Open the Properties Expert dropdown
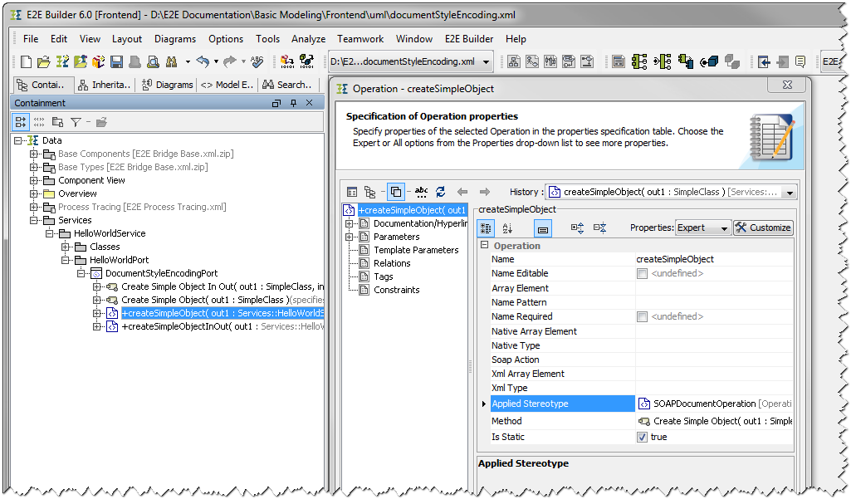 click(702, 228)
